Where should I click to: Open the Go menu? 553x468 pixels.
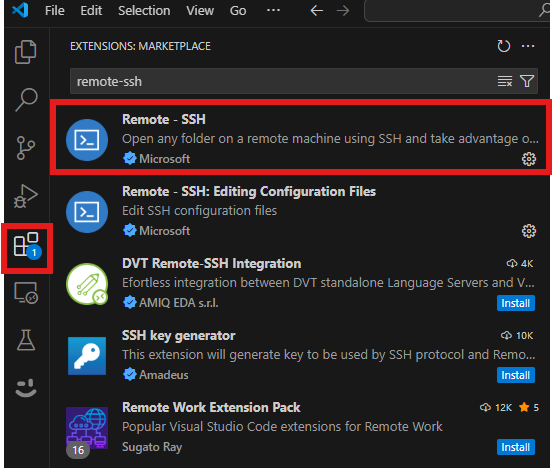(x=238, y=11)
